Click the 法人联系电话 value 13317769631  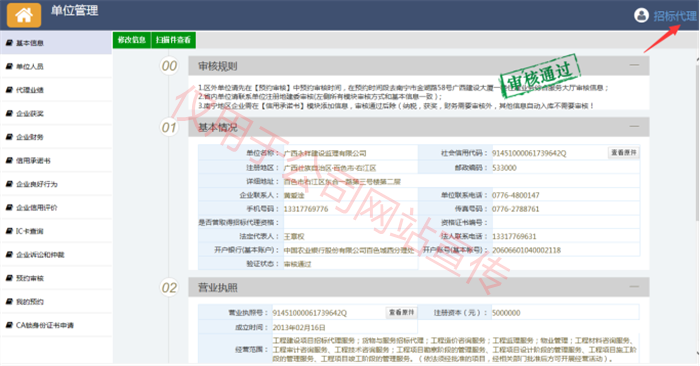(514, 236)
